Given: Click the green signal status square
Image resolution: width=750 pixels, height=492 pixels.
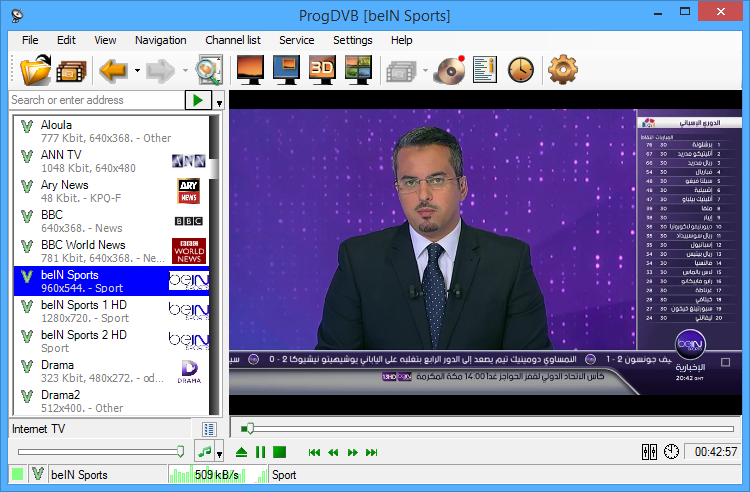Looking at the screenshot, I should click(x=18, y=474).
